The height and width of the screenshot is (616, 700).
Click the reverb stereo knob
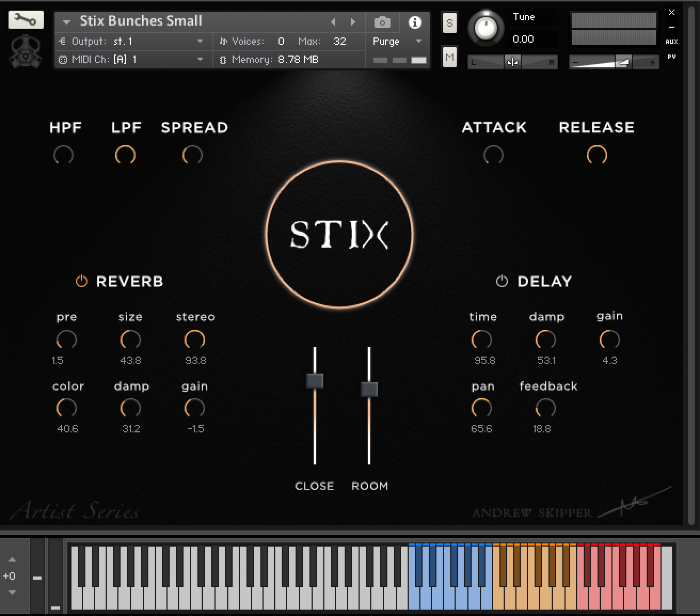pyautogui.click(x=195, y=340)
